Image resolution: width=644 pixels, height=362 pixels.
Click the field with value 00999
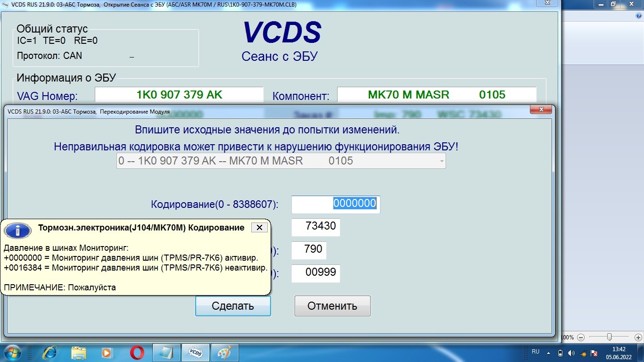(x=315, y=273)
